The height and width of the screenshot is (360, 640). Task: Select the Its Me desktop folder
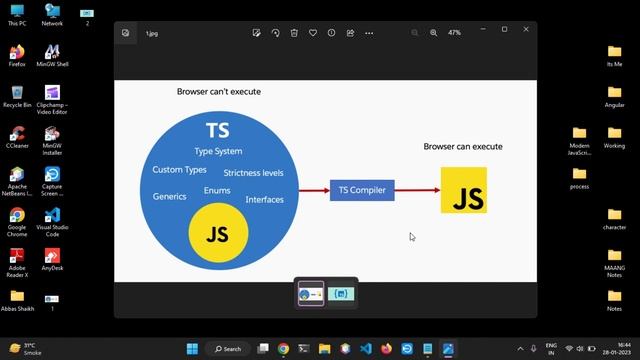[614, 56]
